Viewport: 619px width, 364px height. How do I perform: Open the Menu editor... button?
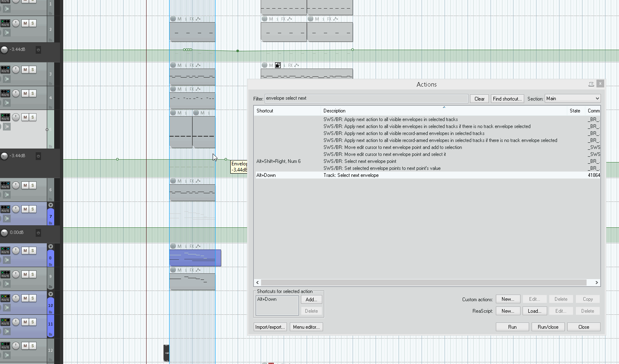click(x=306, y=327)
